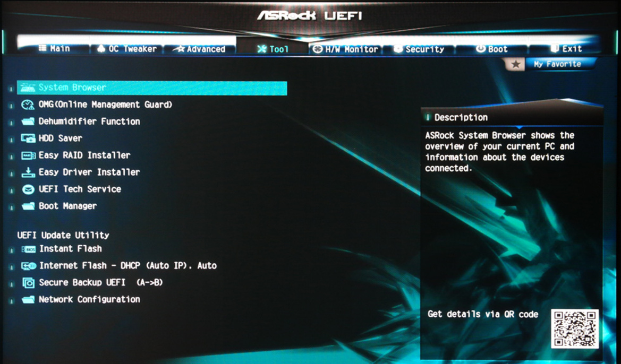621x364 pixels.
Task: Click the Description panel header
Action: (512, 117)
